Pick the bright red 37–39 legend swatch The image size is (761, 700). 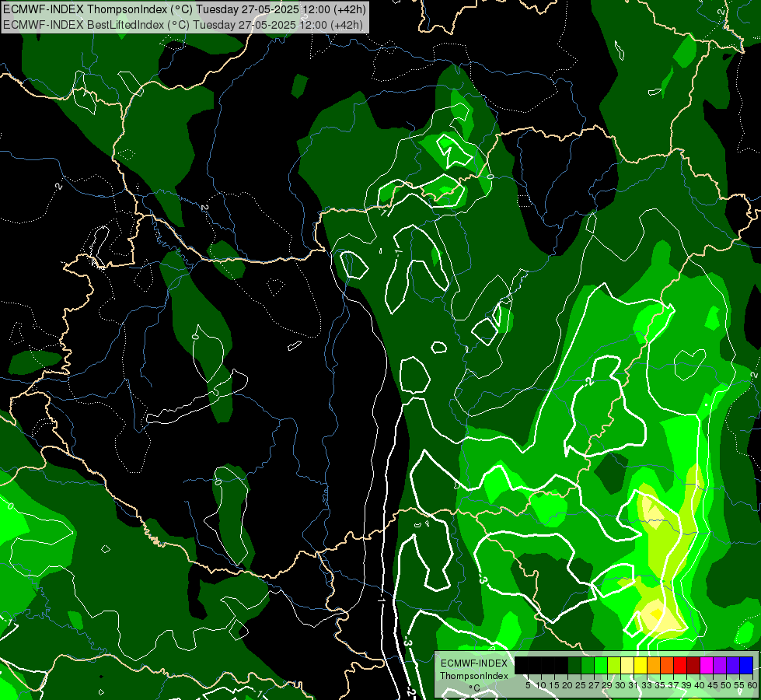(x=680, y=665)
